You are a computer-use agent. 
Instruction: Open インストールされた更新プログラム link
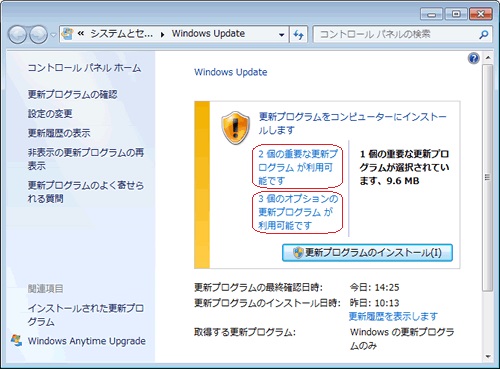coord(86,315)
